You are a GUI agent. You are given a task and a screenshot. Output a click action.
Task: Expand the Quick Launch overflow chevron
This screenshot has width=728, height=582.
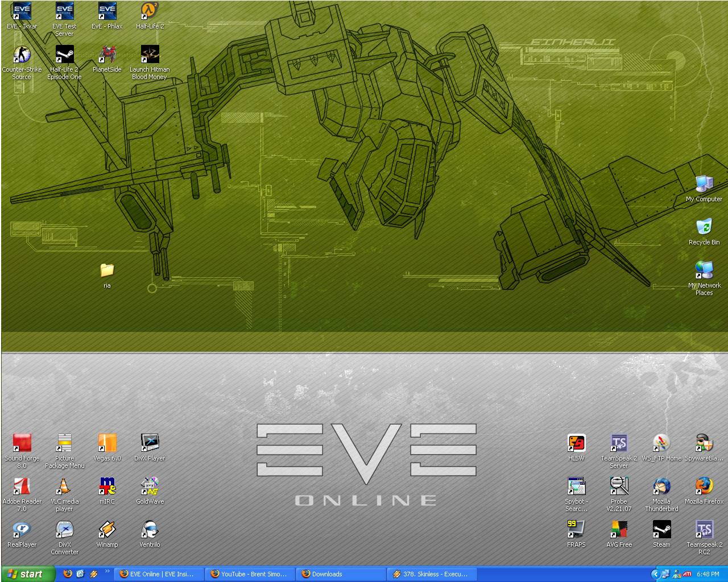click(x=107, y=572)
